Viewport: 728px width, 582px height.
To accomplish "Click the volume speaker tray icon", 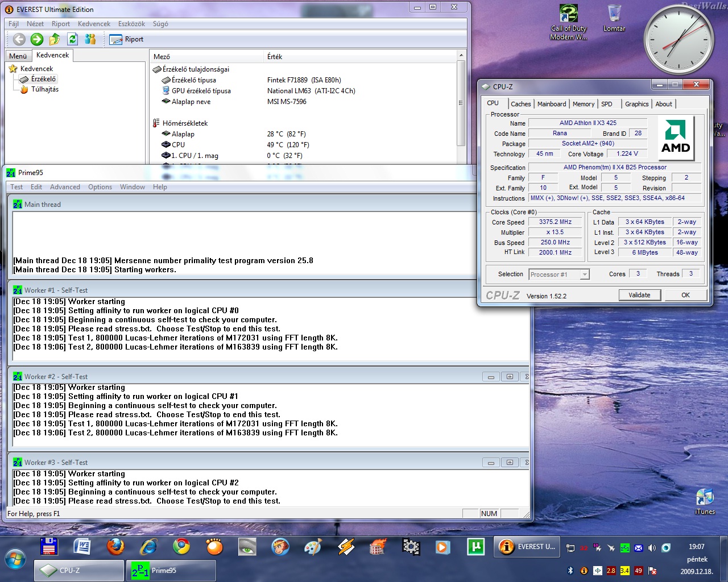I will click(652, 548).
